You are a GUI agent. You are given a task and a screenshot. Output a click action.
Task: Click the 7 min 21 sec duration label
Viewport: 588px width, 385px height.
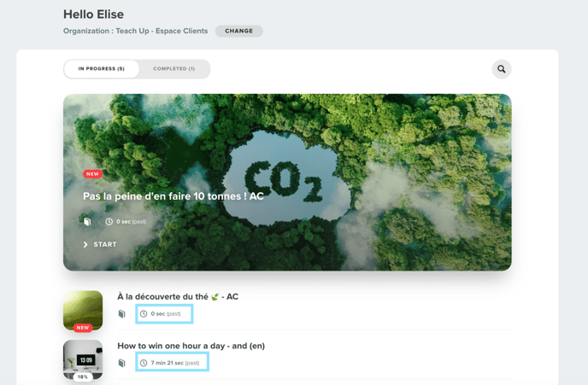coord(168,363)
